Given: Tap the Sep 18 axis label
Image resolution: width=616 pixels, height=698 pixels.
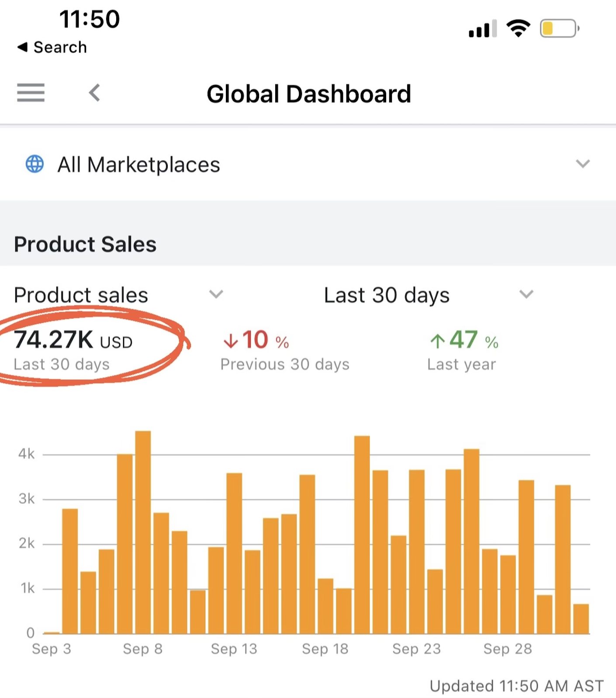Looking at the screenshot, I should pyautogui.click(x=325, y=649).
